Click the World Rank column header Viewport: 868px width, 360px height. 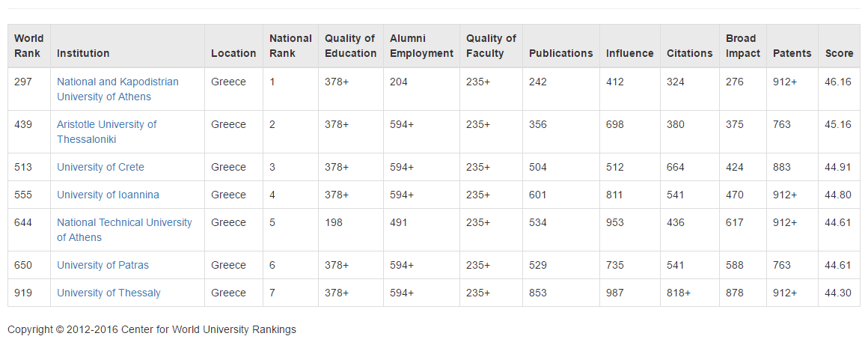tap(29, 46)
